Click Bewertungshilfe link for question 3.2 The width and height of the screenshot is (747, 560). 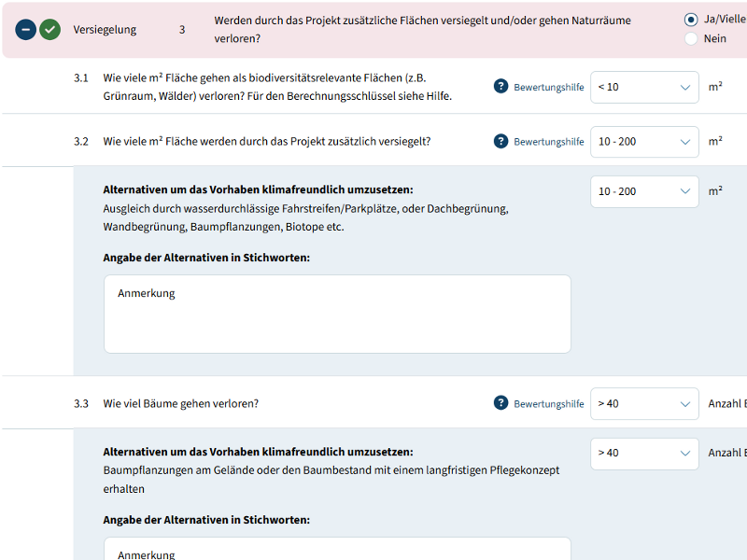click(548, 142)
